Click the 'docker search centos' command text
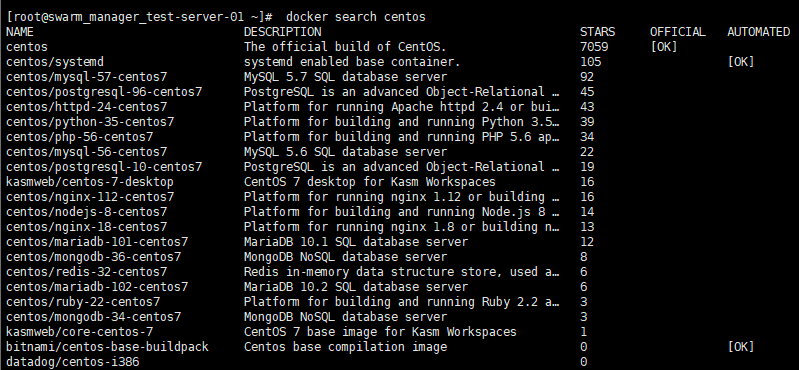799x370 pixels. coord(356,17)
